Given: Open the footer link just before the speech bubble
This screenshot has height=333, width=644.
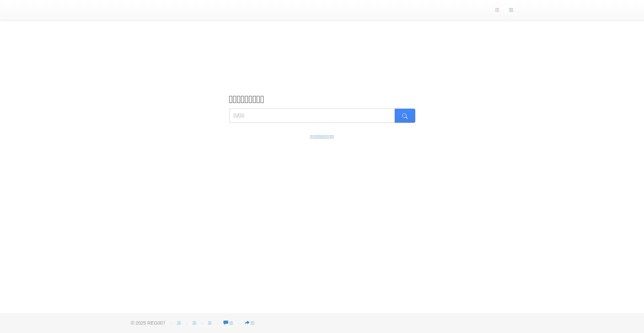Looking at the screenshot, I should coord(210,323).
